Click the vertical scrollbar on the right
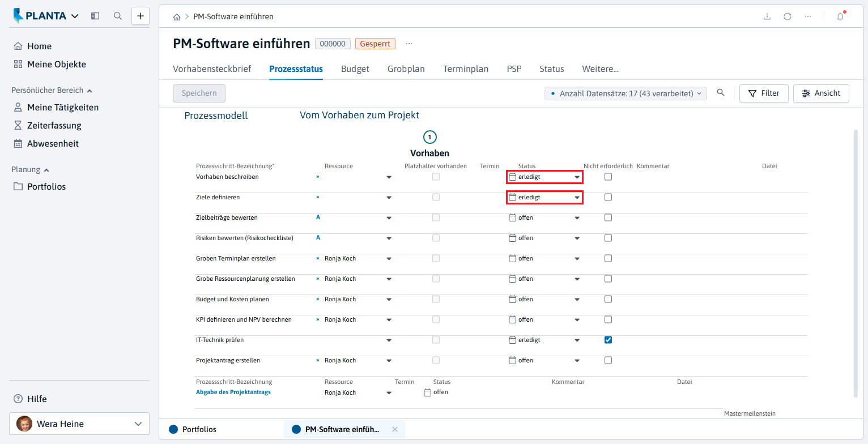The width and height of the screenshot is (868, 444). 856,263
